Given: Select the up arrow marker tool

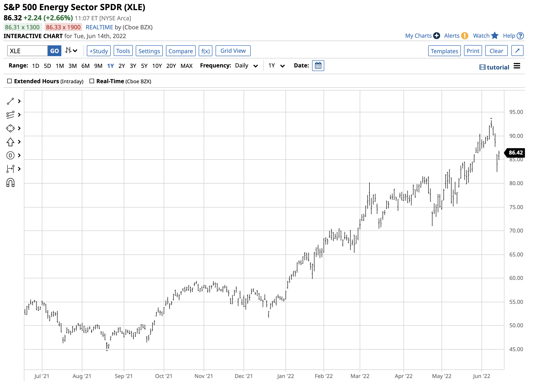Looking at the screenshot, I should tap(10, 142).
